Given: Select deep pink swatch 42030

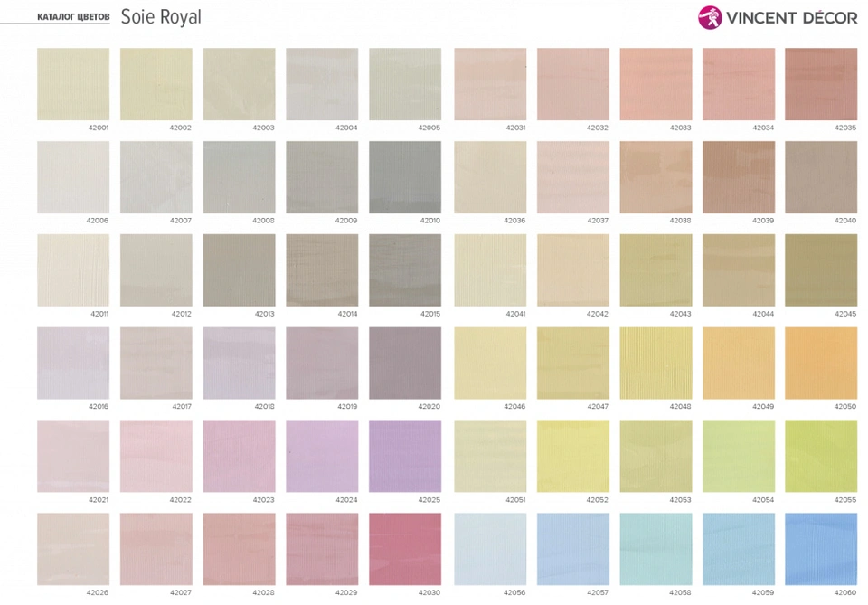Looking at the screenshot, I should 405,549.
